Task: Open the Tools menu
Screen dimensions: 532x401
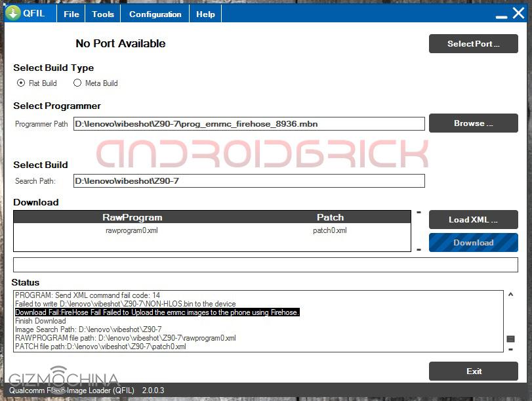Action: click(x=103, y=14)
